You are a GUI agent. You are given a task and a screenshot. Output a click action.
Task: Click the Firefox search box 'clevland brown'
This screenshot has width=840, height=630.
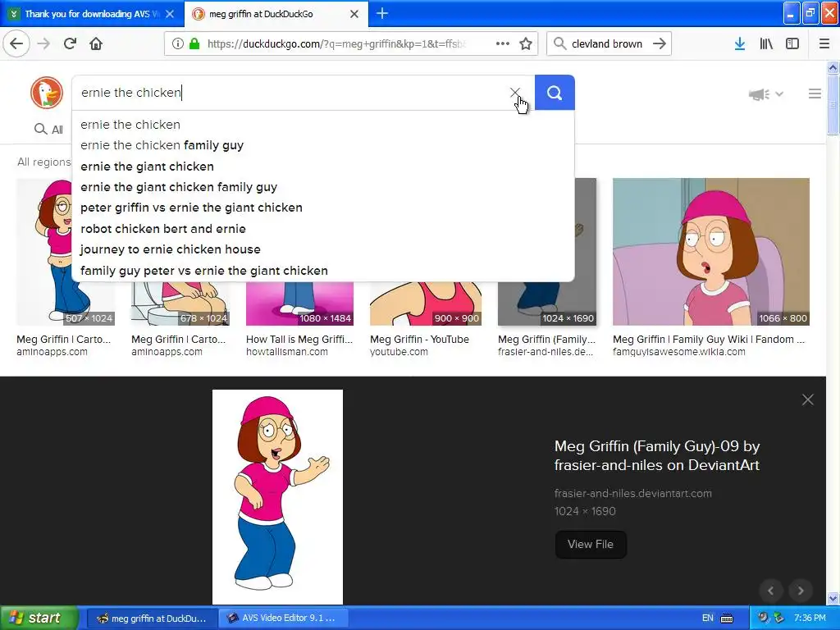pos(607,44)
